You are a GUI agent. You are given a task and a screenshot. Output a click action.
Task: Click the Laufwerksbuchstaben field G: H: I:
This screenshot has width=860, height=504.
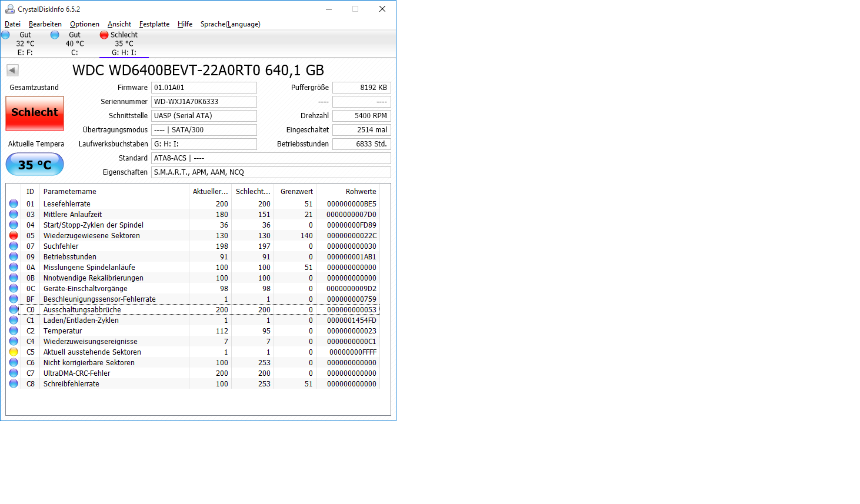click(204, 144)
